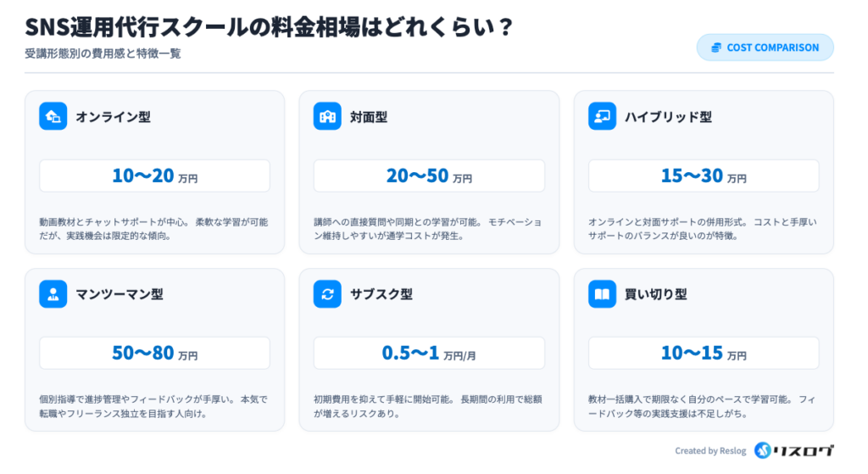The height and width of the screenshot is (474, 868).
Task: Click the Created by Reslog text
Action: (710, 451)
